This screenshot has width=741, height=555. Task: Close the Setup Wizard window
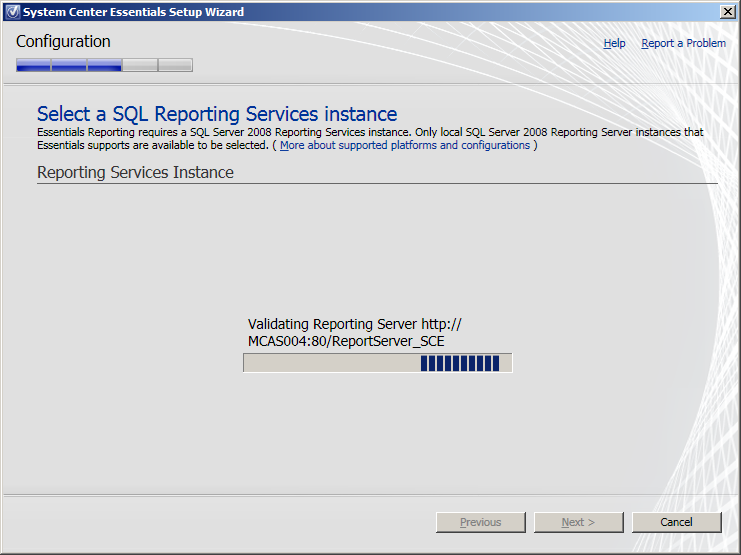[x=727, y=12]
